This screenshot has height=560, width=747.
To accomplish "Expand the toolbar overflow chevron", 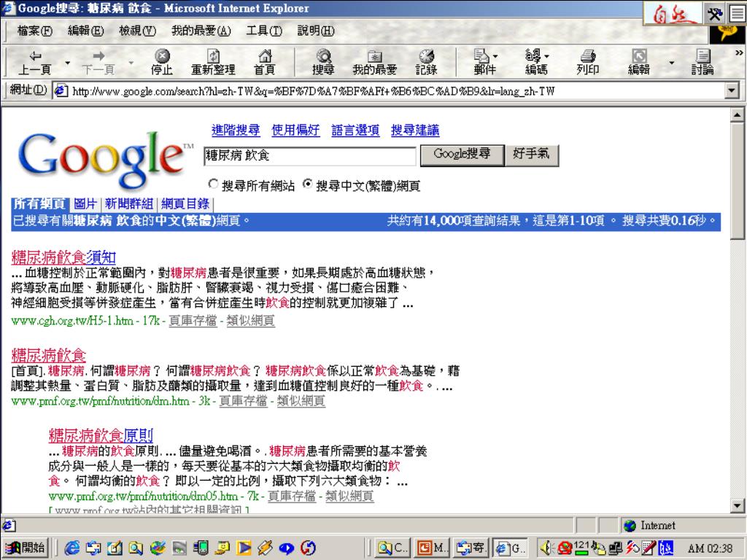I will (739, 52).
